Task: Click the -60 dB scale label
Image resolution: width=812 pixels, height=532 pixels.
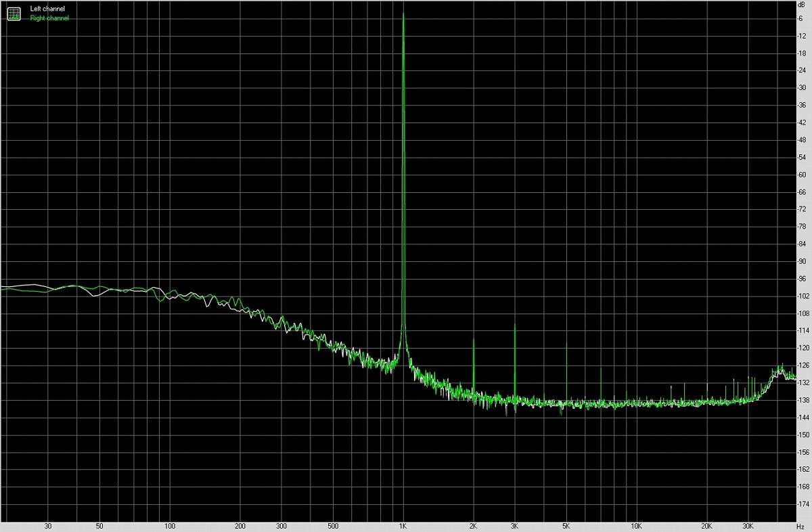Action: click(x=803, y=175)
